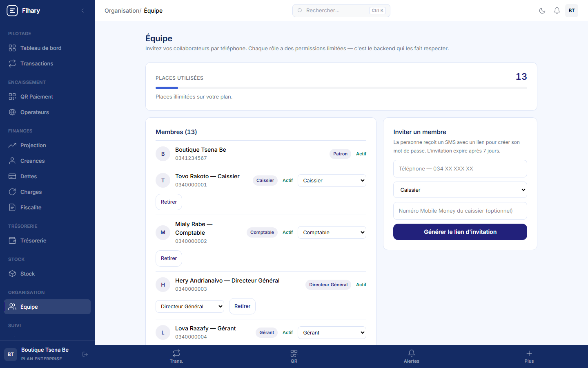Click the Membres (13) heading
The height and width of the screenshot is (368, 588).
tap(176, 132)
